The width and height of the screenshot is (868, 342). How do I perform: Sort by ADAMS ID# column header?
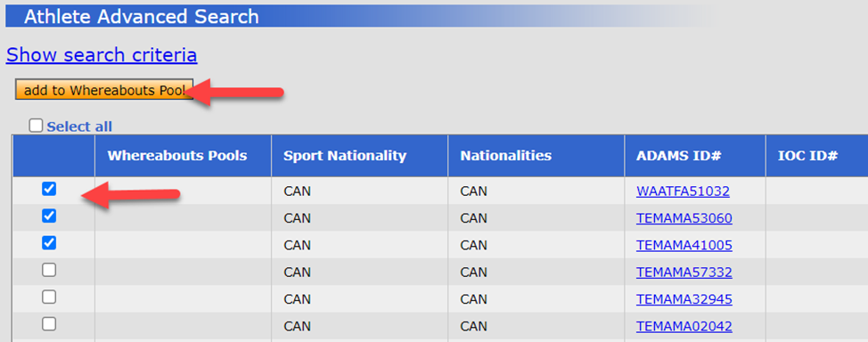(x=679, y=156)
